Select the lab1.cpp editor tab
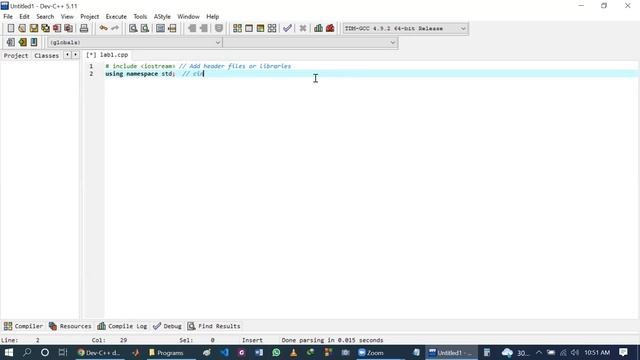 tap(107, 55)
